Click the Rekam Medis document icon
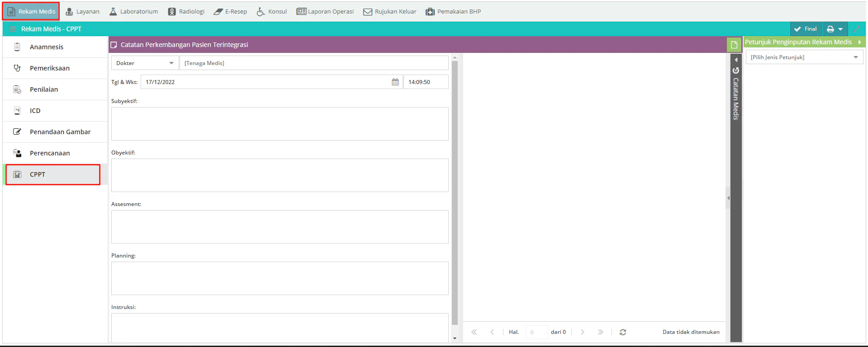Screen dimensions: 868x347 click(x=11, y=11)
